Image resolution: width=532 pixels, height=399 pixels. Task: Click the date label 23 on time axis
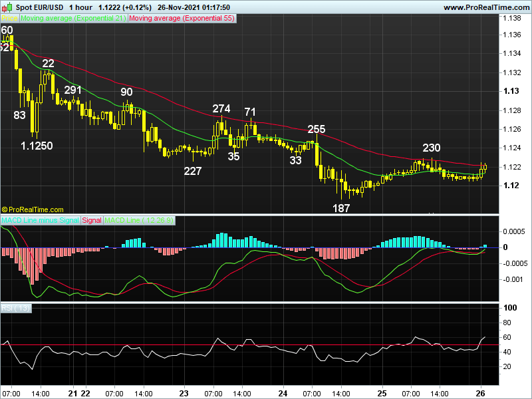184,393
